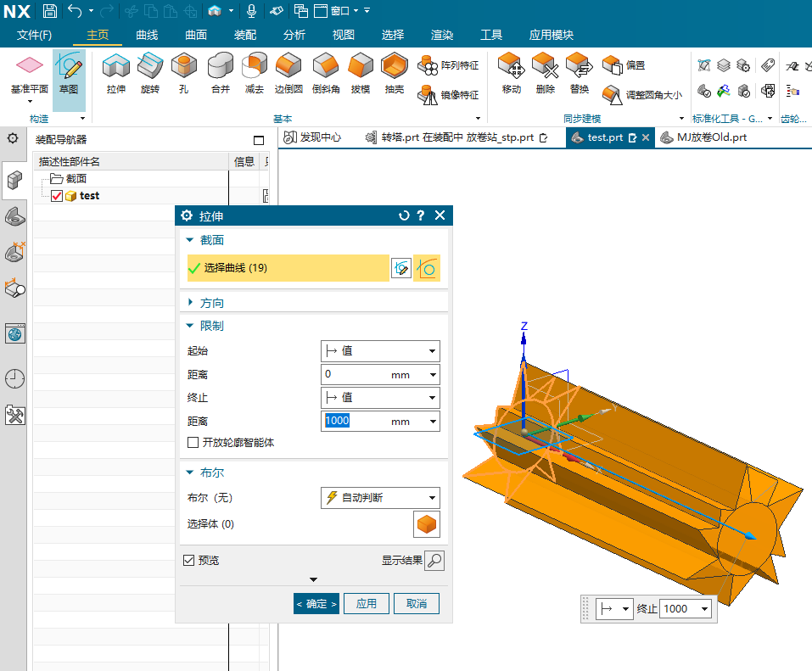Collapse the Boolean (布尔) group
812x671 pixels.
[189, 472]
